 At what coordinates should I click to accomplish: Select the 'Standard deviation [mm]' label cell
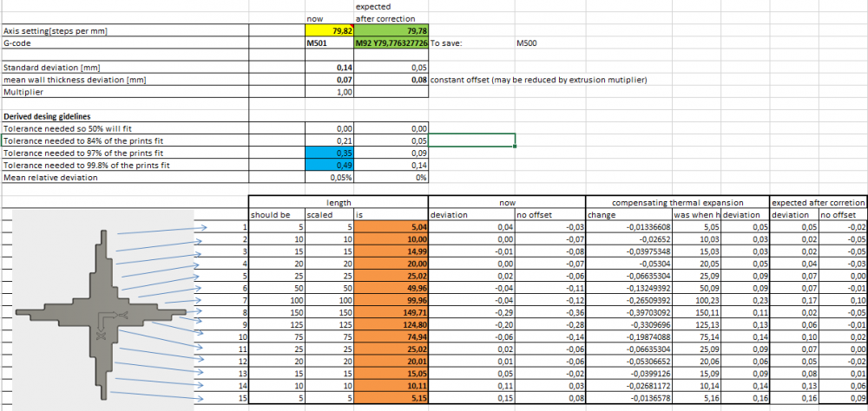point(124,68)
